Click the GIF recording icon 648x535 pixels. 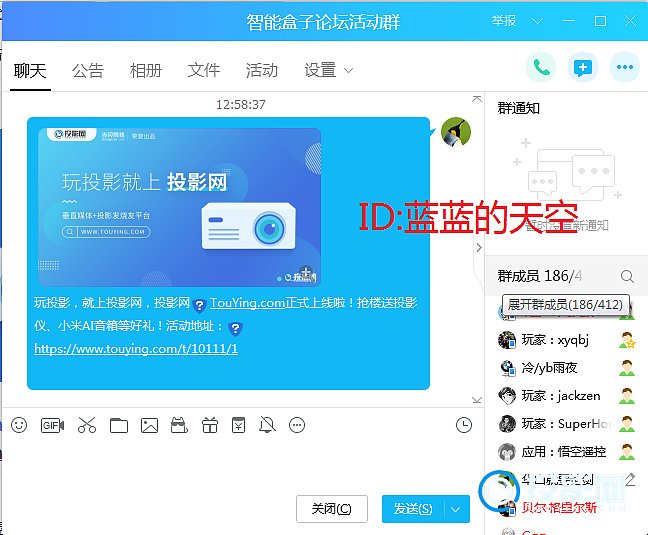click(52, 425)
